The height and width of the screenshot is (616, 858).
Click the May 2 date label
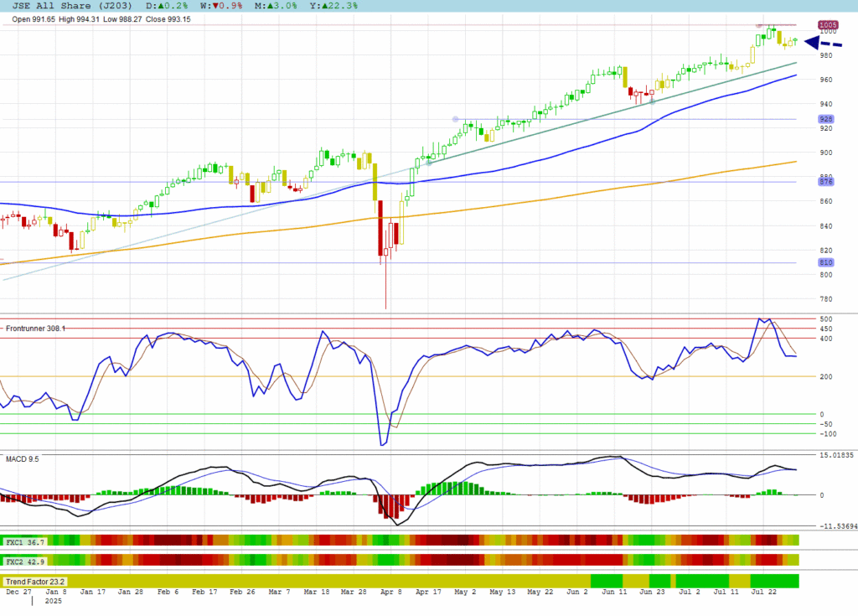466,592
